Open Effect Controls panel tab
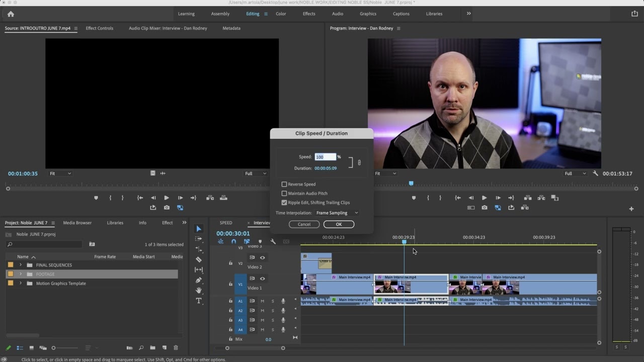 100,28
